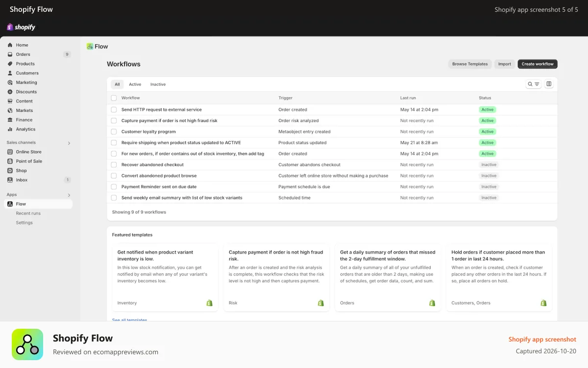Viewport: 588px width, 368px height.
Task: Click the Shopify Flow app logo in footer
Action: click(27, 344)
